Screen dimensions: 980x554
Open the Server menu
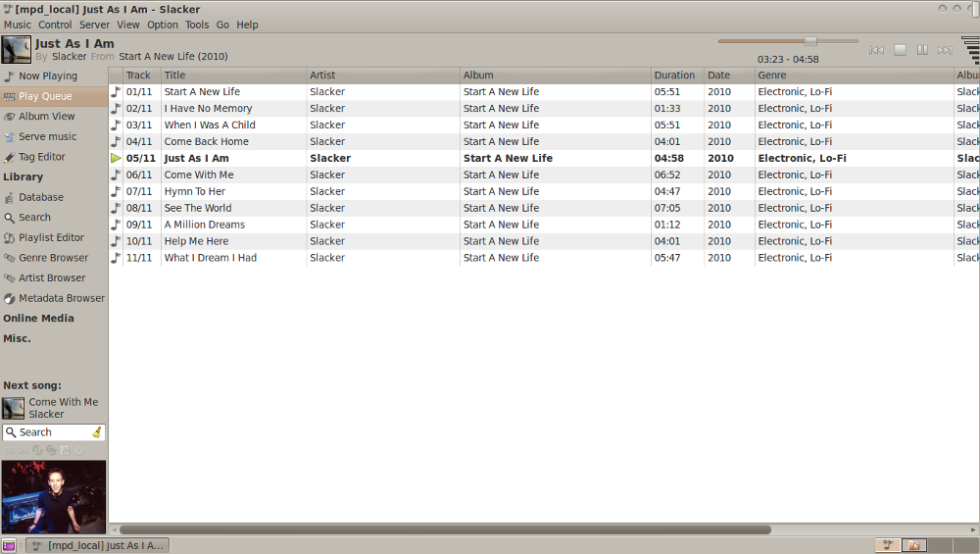coord(94,25)
